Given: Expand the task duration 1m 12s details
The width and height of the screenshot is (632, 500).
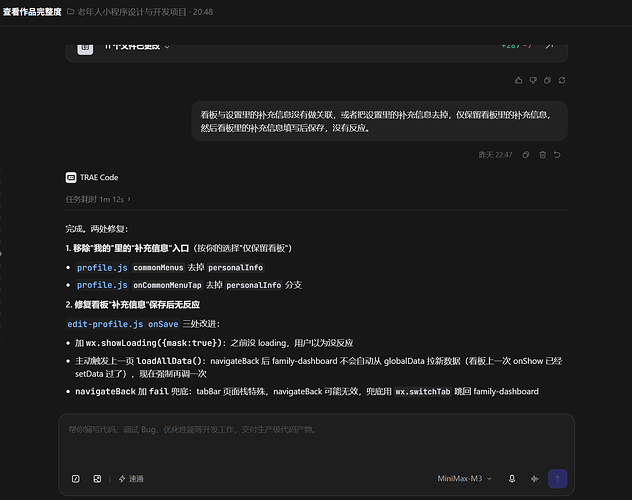Looking at the screenshot, I should pyautogui.click(x=98, y=199).
